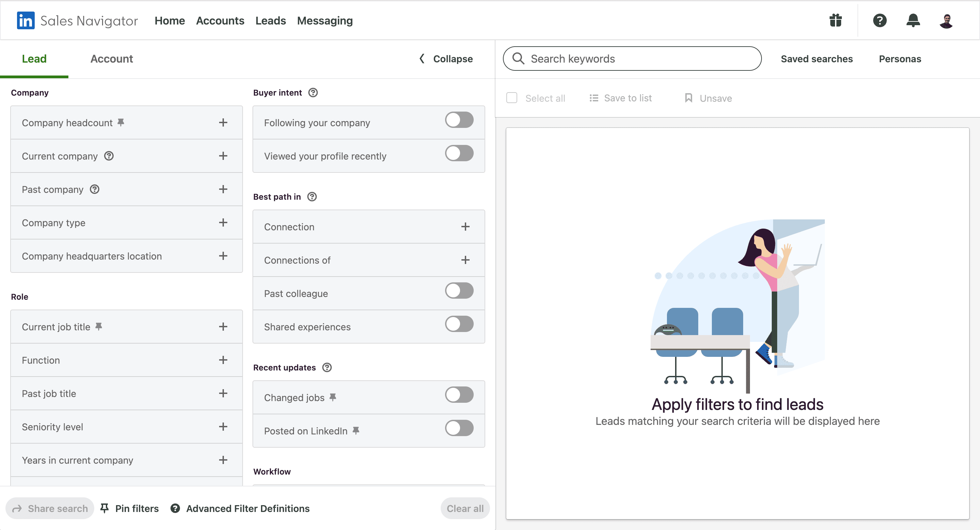Click the Unsave bookmark icon

[689, 98]
